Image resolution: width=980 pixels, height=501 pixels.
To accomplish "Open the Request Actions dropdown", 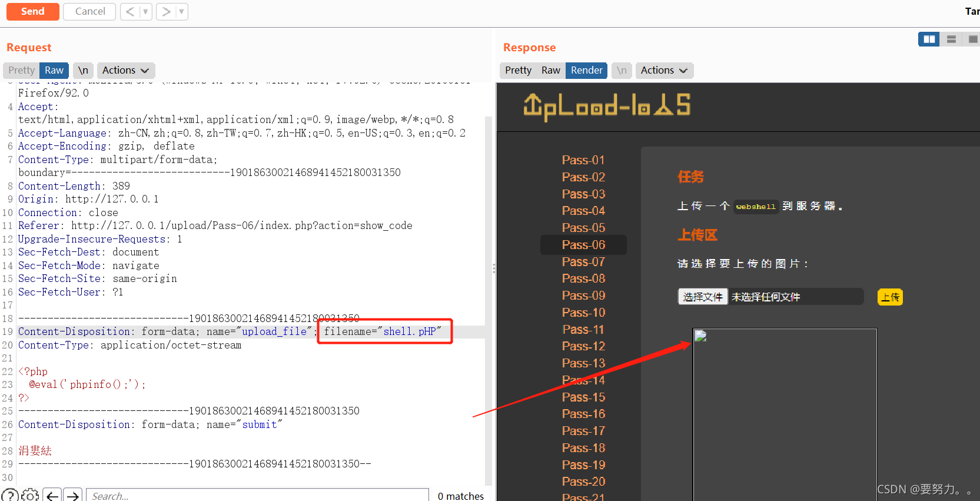I will (126, 71).
